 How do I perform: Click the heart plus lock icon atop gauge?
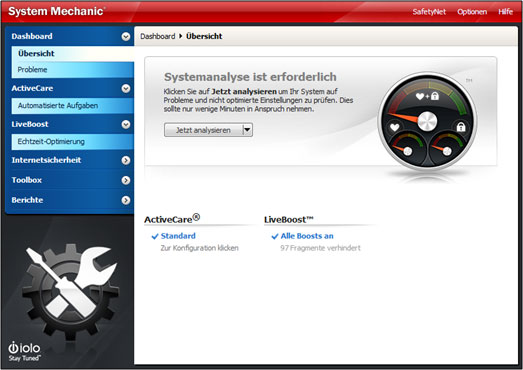pyautogui.click(x=427, y=96)
